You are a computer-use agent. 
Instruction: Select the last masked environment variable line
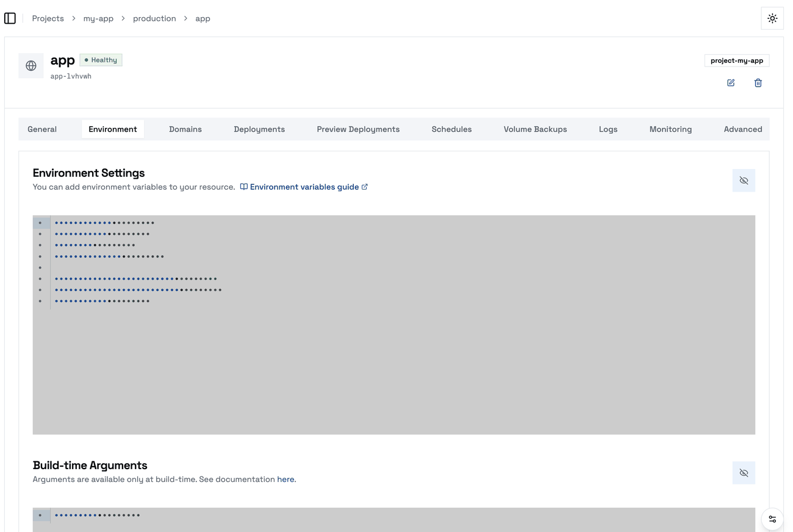pos(102,301)
